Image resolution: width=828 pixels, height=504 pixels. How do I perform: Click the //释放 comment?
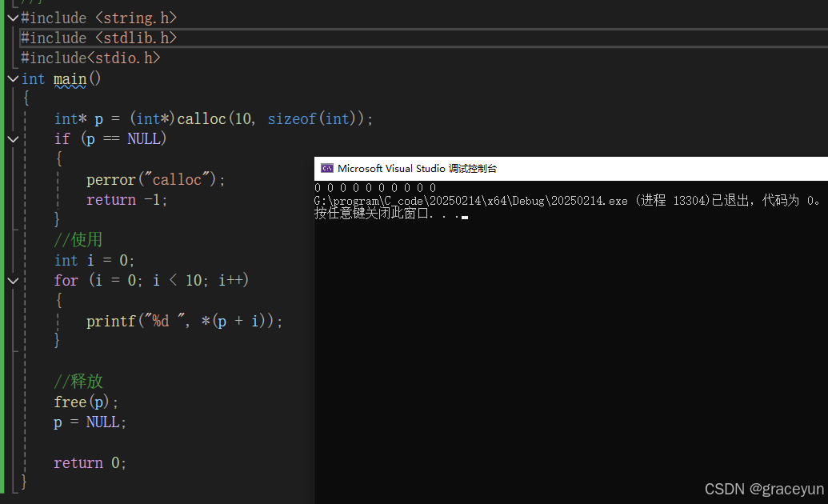click(x=78, y=382)
